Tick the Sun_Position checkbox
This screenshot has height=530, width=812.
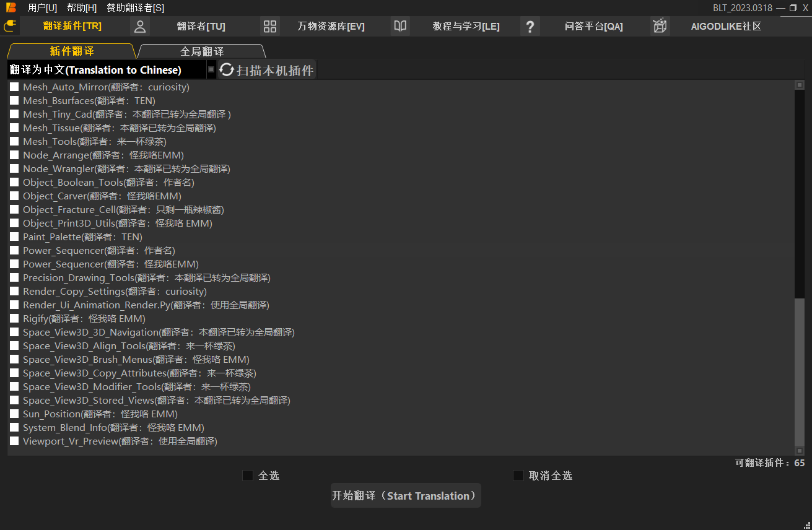click(x=14, y=414)
